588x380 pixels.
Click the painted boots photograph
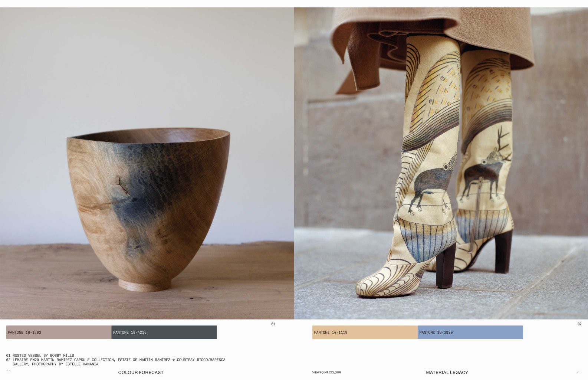click(x=441, y=163)
